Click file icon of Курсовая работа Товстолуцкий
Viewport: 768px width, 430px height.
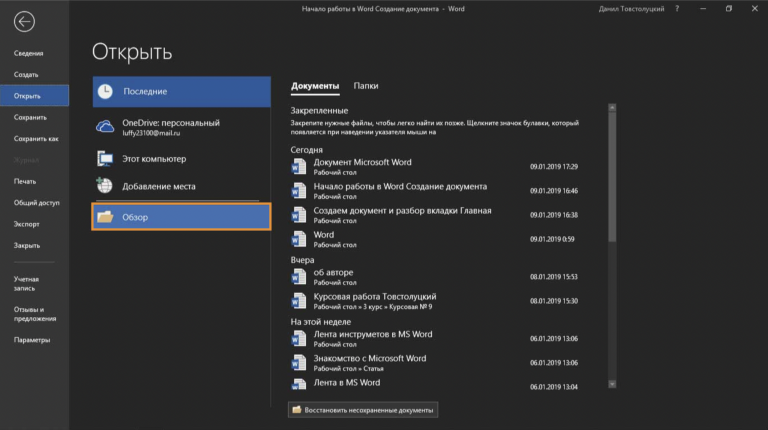click(x=299, y=301)
